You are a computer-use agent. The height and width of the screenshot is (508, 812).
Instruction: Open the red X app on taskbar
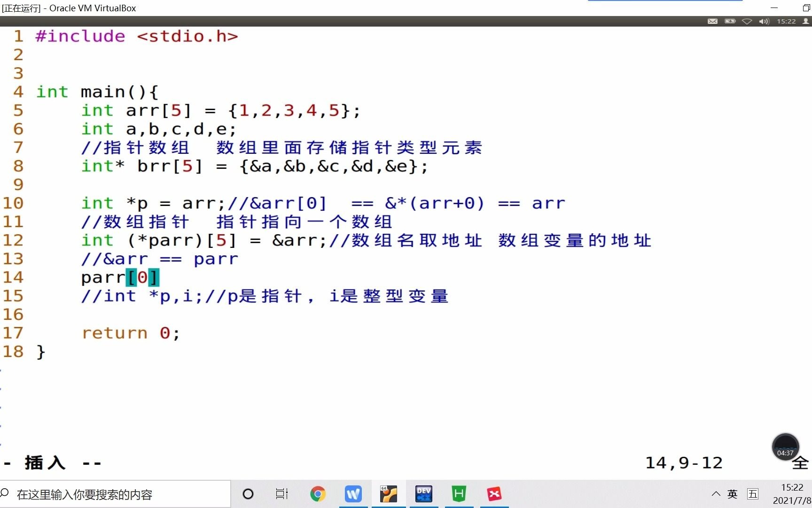point(494,494)
